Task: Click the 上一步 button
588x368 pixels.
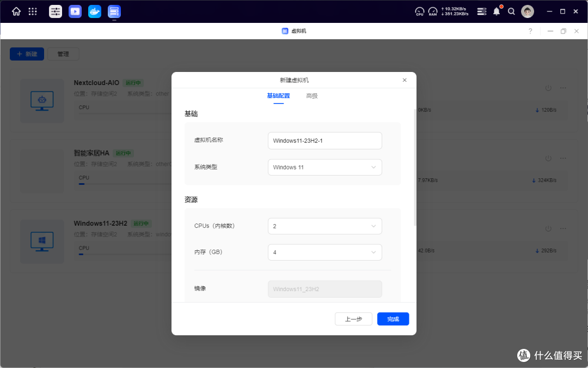Action: [353, 319]
